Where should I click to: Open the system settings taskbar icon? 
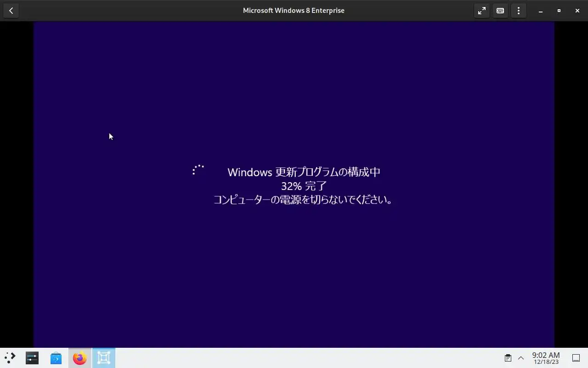click(32, 358)
